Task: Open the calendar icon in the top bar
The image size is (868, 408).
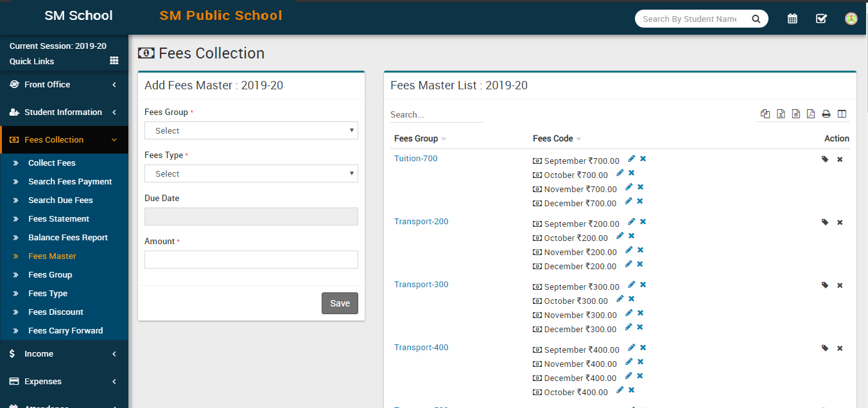Action: click(792, 19)
